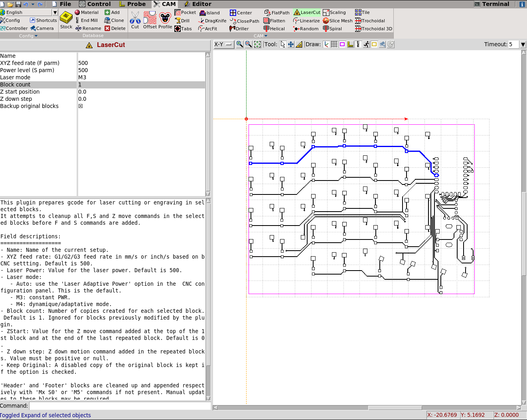This screenshot has width=527, height=420.
Task: Toggle drawing of the toolpaths end mill
Action: (358, 44)
